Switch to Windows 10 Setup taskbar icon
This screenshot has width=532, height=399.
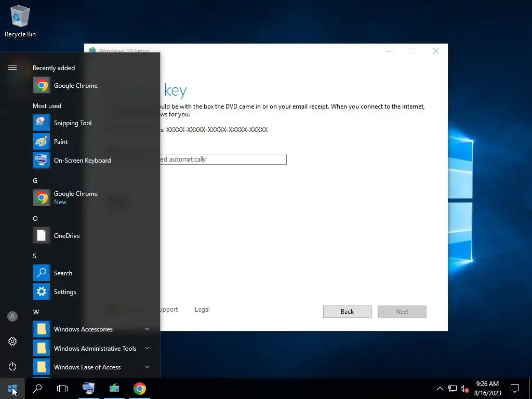[114, 389]
